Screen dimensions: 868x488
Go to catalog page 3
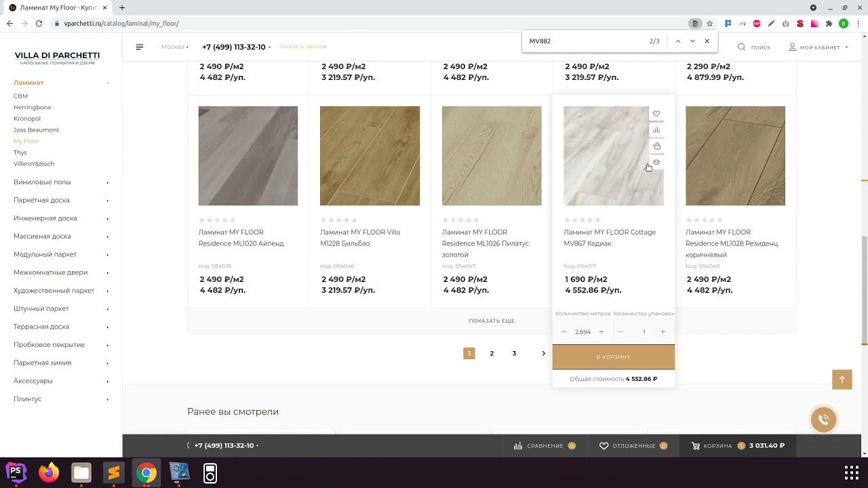coord(514,353)
